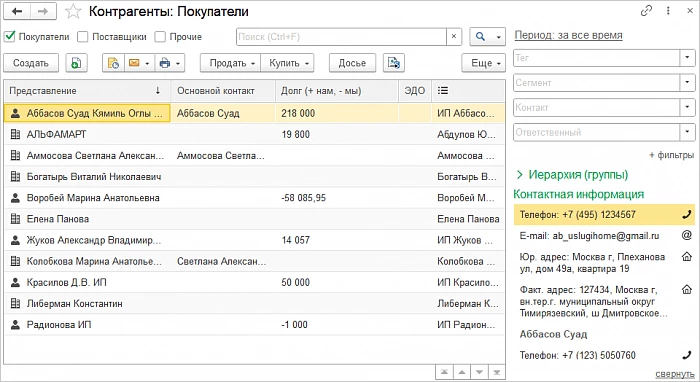Screen dimensions: 700x382
Task: Go forward with the right arrow button
Action: coord(43,12)
